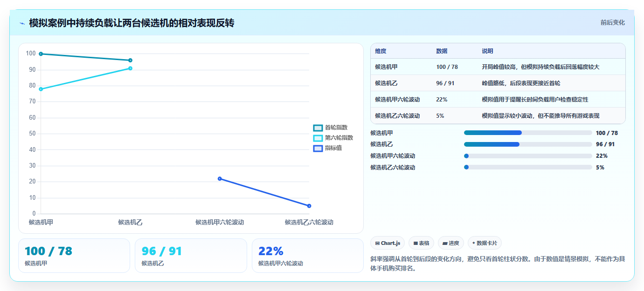Click the 数据卡片 chip
The image size is (644, 291).
click(x=485, y=243)
